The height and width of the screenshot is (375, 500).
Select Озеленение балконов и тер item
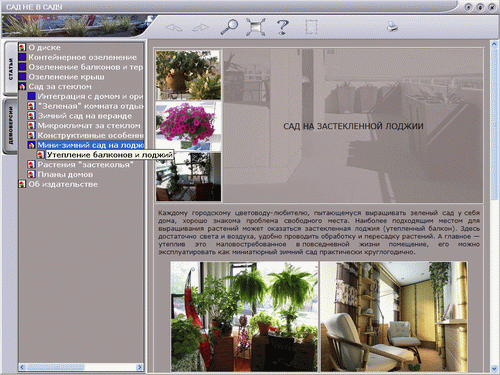coord(86,67)
